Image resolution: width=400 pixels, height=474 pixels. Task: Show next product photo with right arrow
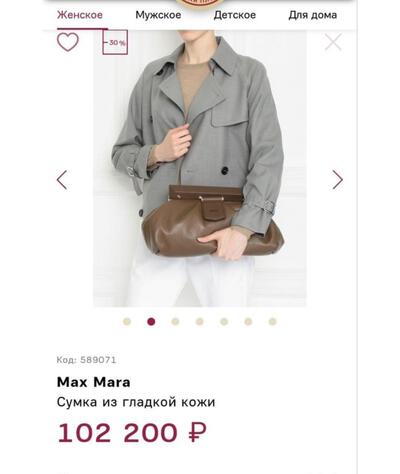(337, 180)
